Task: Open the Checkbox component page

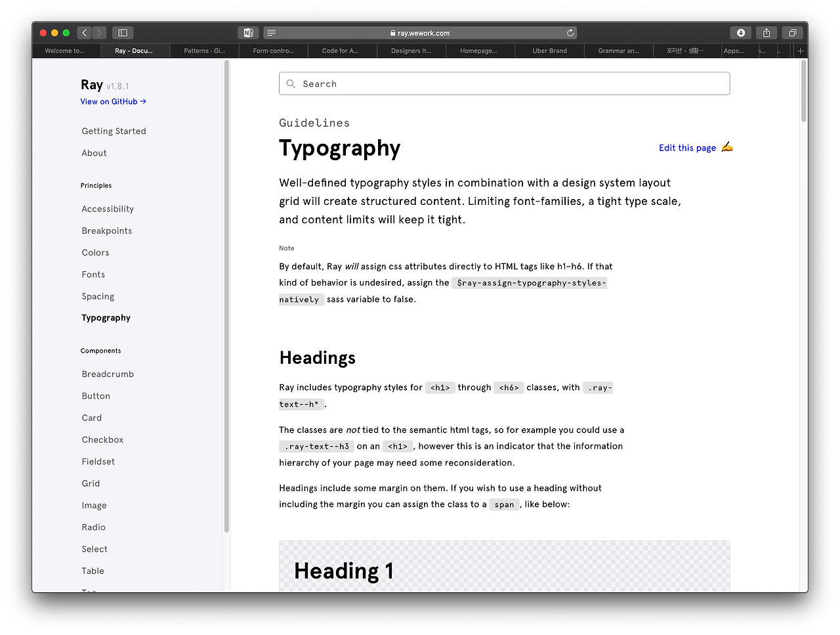Action: 102,440
